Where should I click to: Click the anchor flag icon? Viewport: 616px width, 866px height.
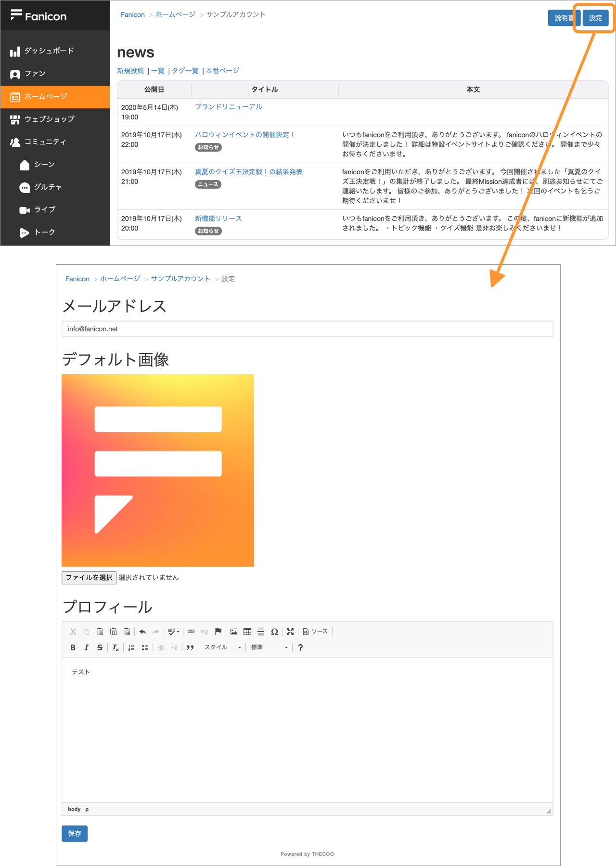tap(218, 632)
